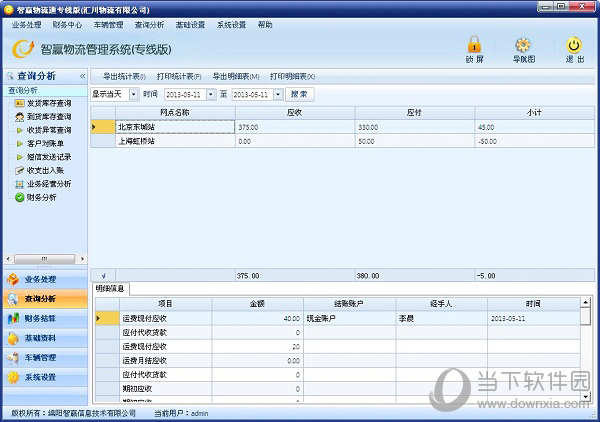Switch to 基础资料 navigation panel
Image resolution: width=600 pixels, height=422 pixels.
pos(45,338)
